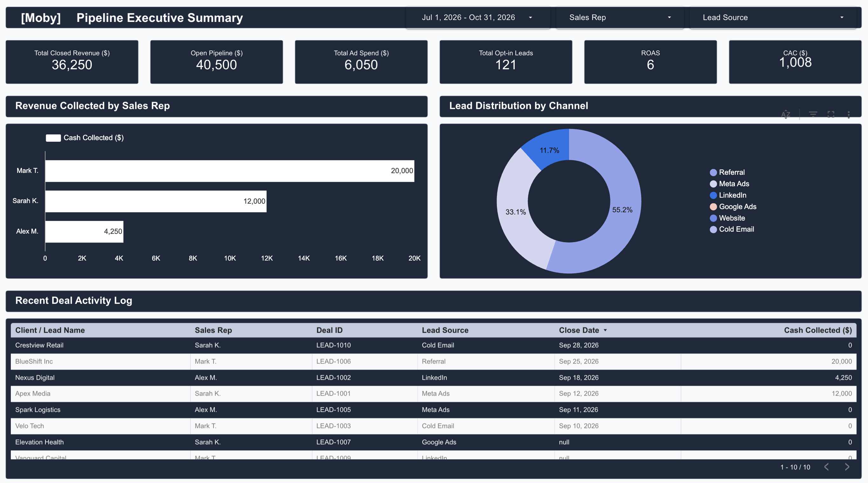Click the ROAS scorecard

pyautogui.click(x=650, y=62)
